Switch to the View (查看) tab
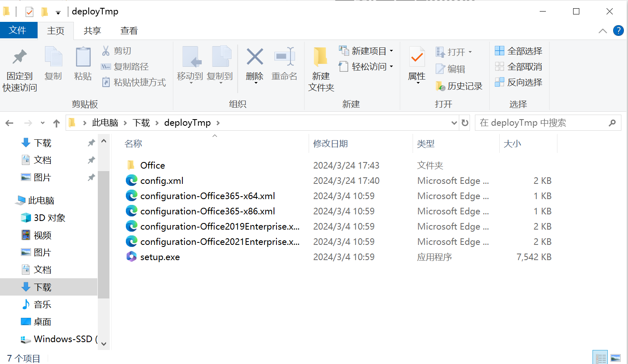 coord(129,31)
